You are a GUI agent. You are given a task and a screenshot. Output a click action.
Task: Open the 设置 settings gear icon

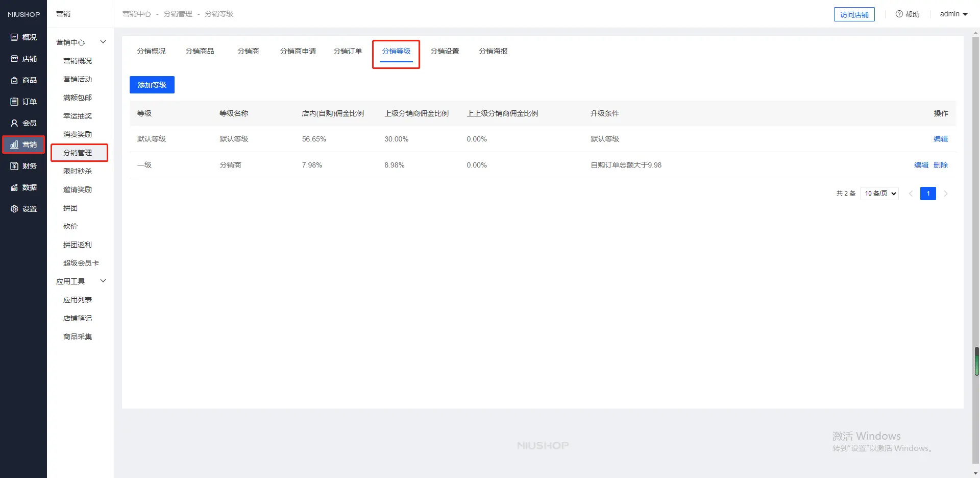coord(14,209)
